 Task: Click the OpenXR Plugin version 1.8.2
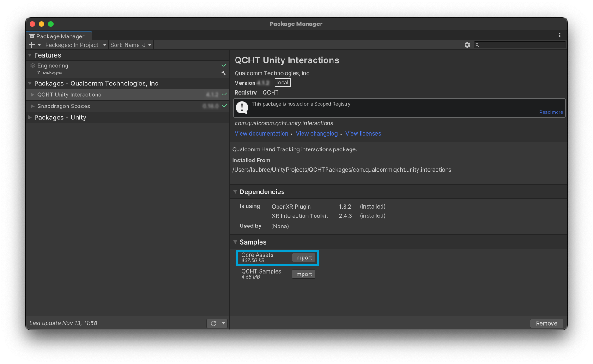tap(345, 207)
